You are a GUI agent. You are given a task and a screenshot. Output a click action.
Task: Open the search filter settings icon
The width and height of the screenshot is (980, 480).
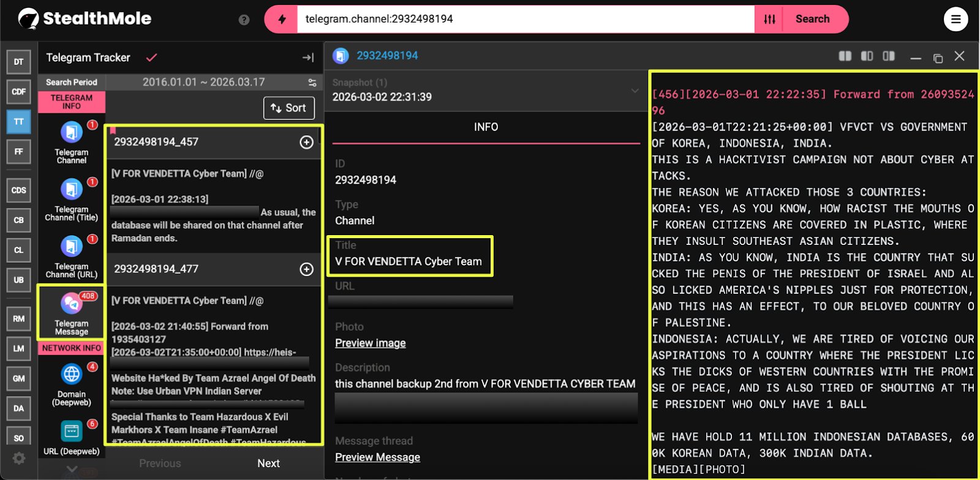tap(770, 20)
